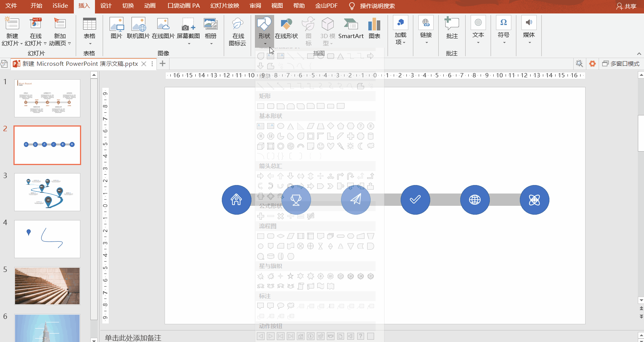Image resolution: width=644 pixels, height=342 pixels.
Task: Click the 在线形状 online shapes icon
Action: pos(286,28)
